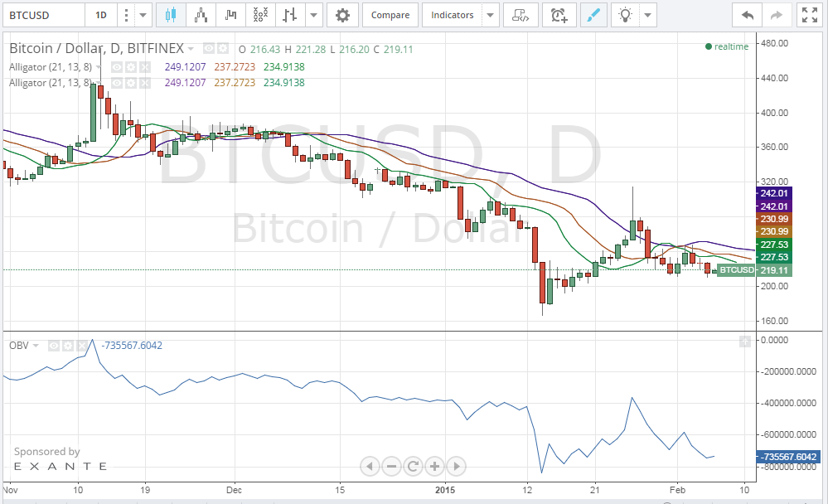Viewport: 828px width, 504px height.
Task: Expand the chart style options dropdown
Action: (312, 14)
